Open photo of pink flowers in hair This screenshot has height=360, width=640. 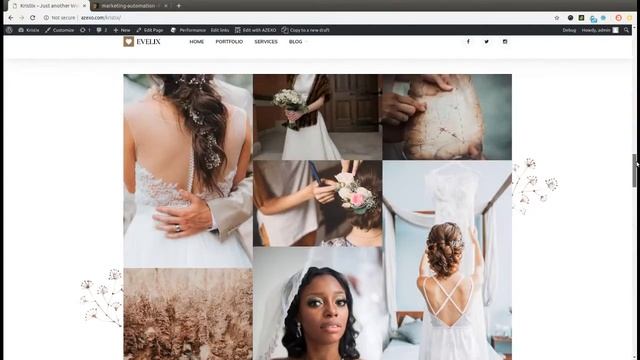[x=318, y=203]
